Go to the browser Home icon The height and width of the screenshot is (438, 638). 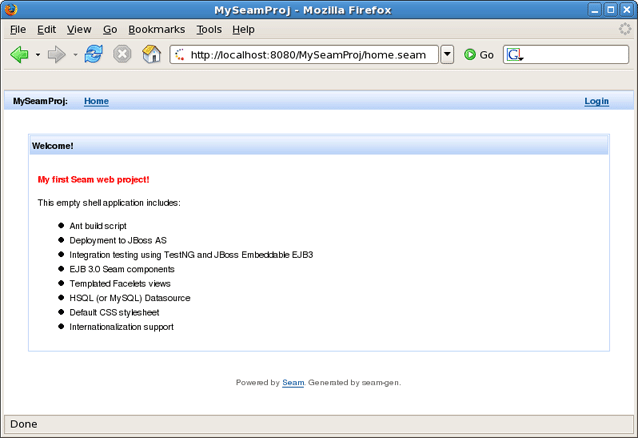coord(151,55)
